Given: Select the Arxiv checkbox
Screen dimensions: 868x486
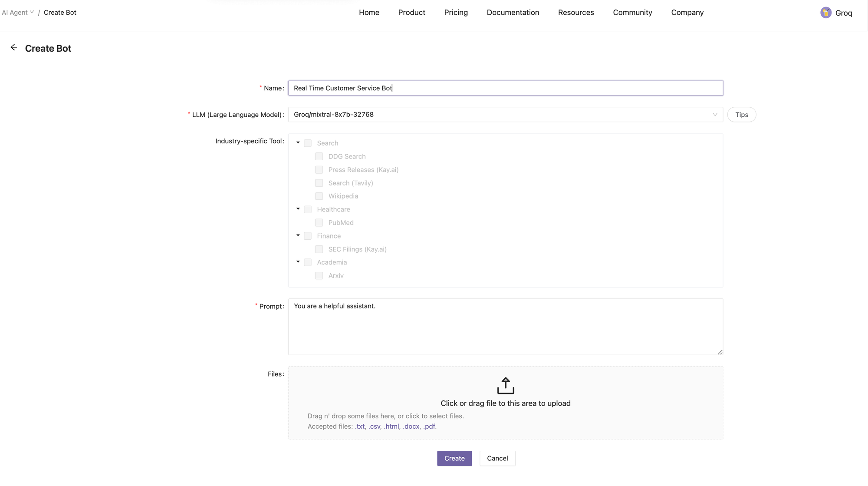Looking at the screenshot, I should point(319,276).
